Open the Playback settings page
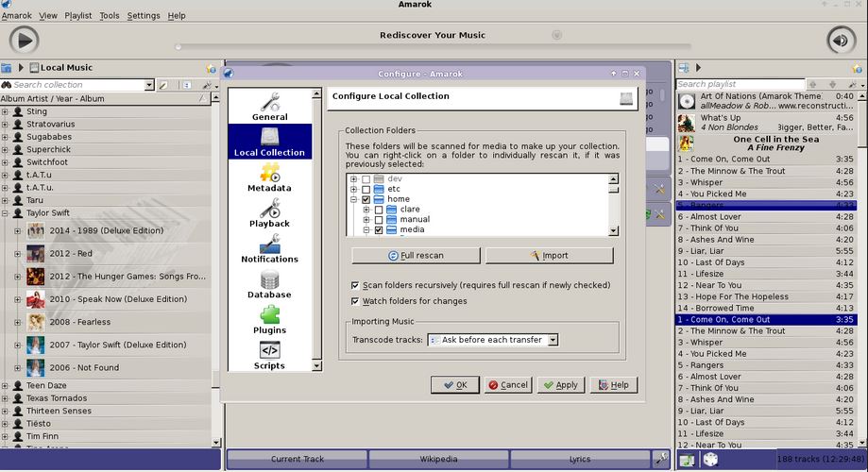Image resolution: width=868 pixels, height=472 pixels. pos(269,213)
